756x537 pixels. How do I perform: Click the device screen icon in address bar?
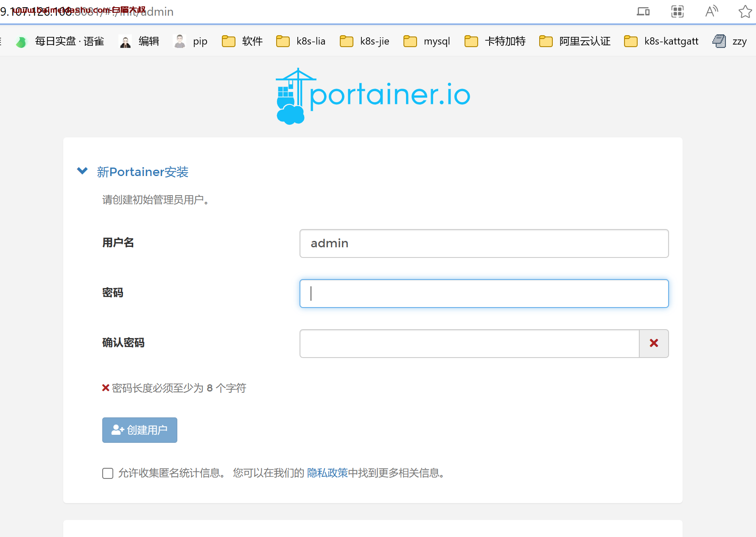[643, 11]
